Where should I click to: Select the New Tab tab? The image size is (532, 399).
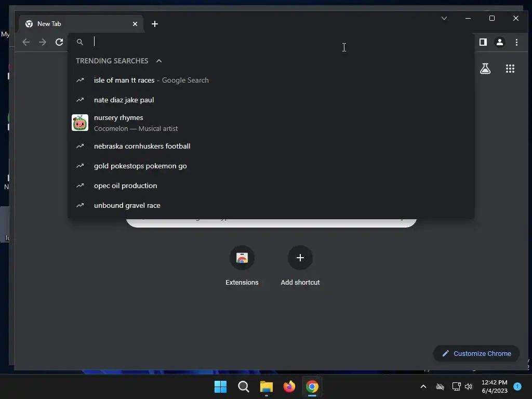coord(82,24)
